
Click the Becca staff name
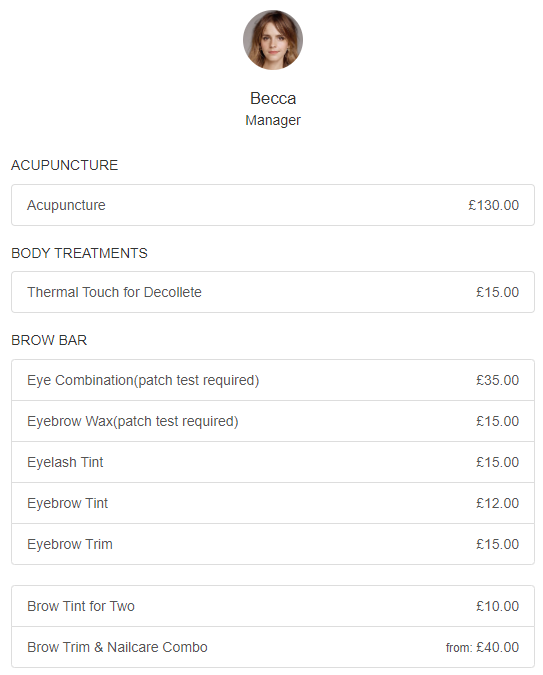273,99
